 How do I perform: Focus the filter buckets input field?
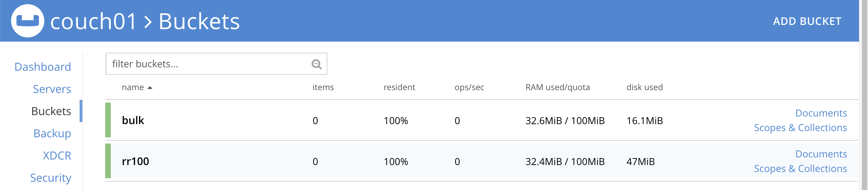(208, 64)
